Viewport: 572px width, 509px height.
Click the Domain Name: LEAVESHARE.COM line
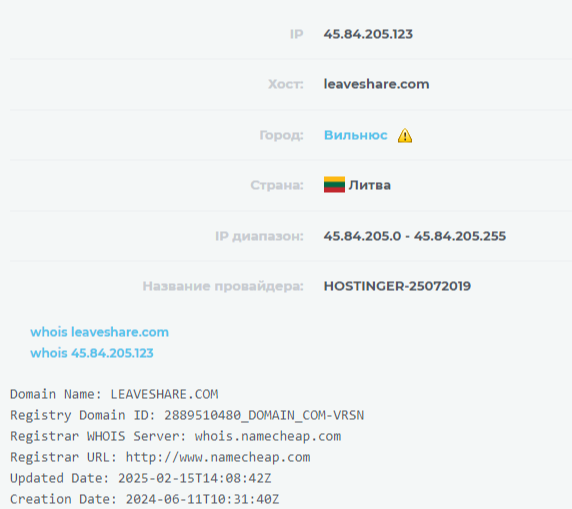click(x=114, y=394)
